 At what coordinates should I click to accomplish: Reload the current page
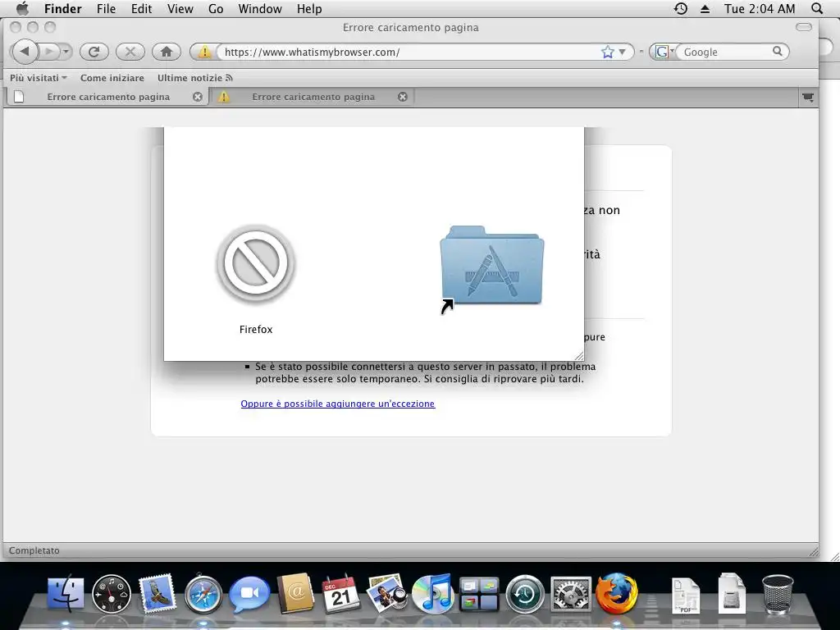pos(94,52)
